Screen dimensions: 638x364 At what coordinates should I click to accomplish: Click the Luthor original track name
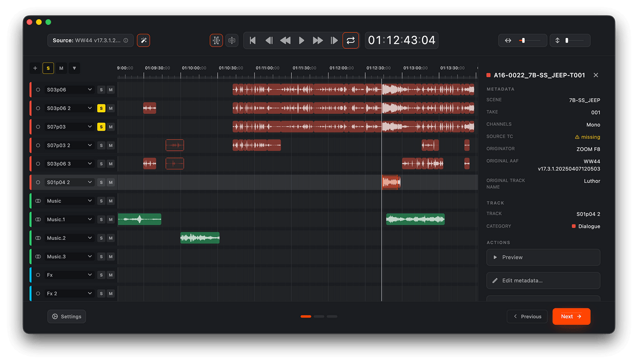click(592, 181)
